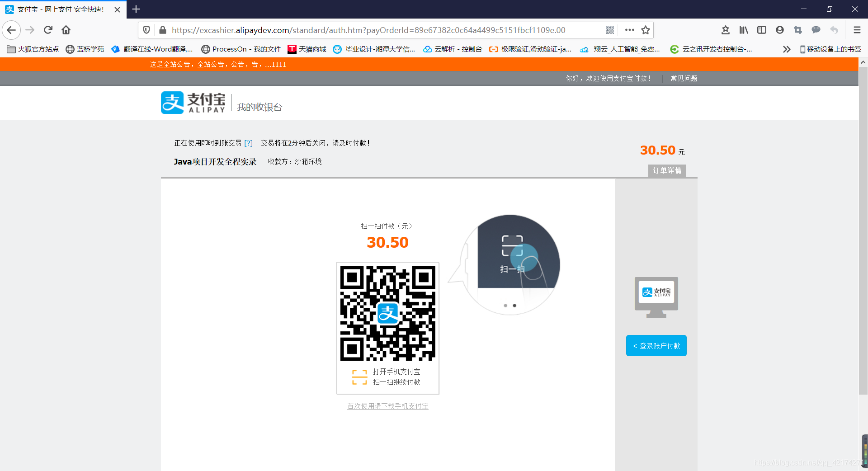Screen dimensions: 868x471
Task: Click the page vertical scrollbar
Action: (863, 231)
